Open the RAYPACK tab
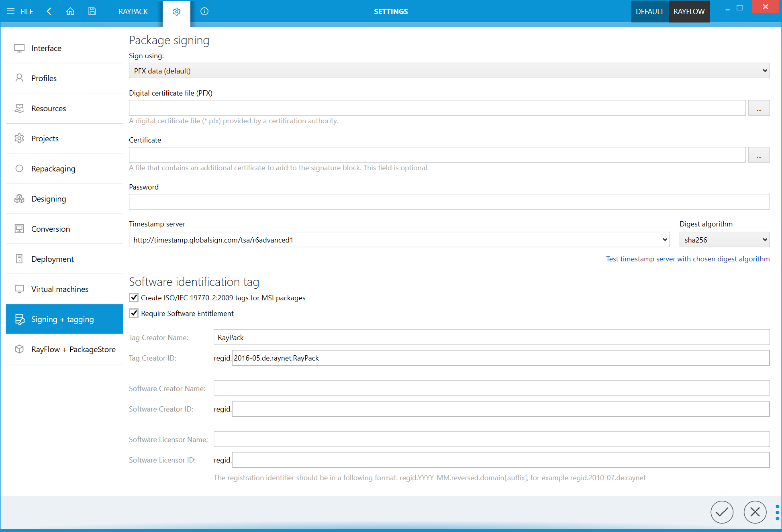Viewport: 782px width, 532px height. [133, 12]
